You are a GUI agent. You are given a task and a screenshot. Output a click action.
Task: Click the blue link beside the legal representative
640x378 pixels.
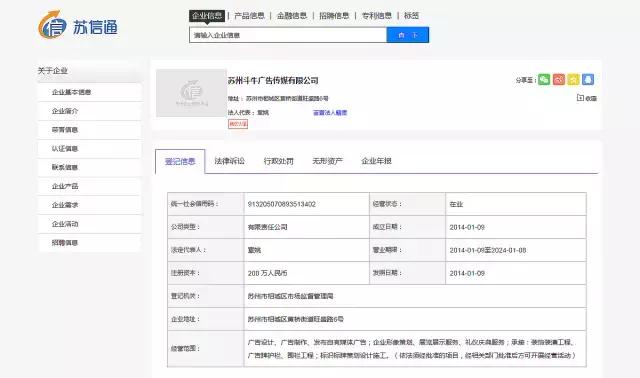[x=330, y=113]
